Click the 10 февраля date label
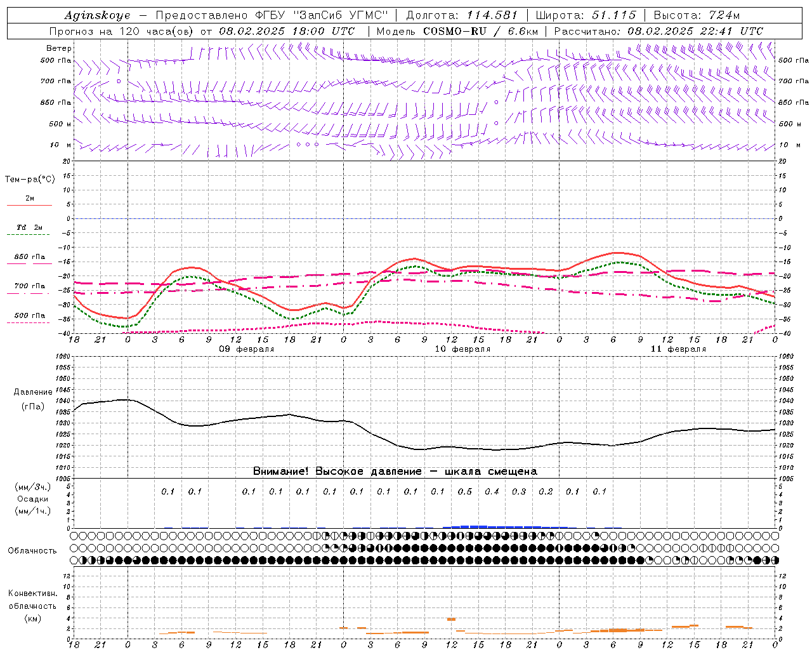Image resolution: width=812 pixels, height=650 pixels. coord(462,349)
